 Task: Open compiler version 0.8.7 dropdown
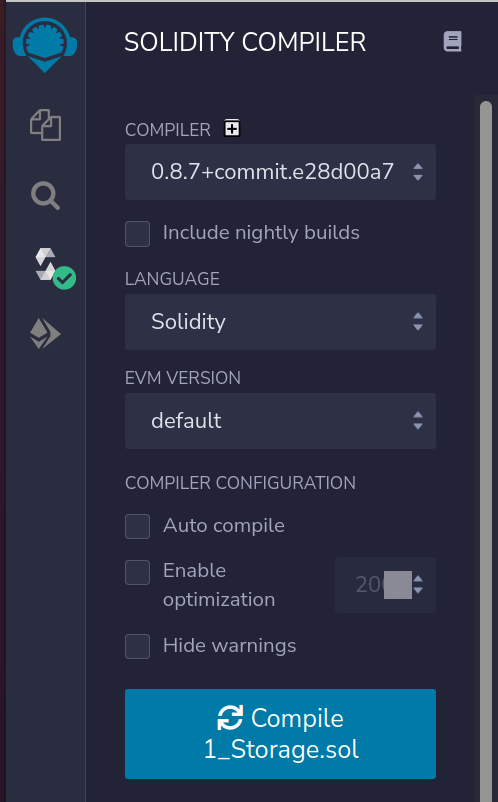(280, 172)
